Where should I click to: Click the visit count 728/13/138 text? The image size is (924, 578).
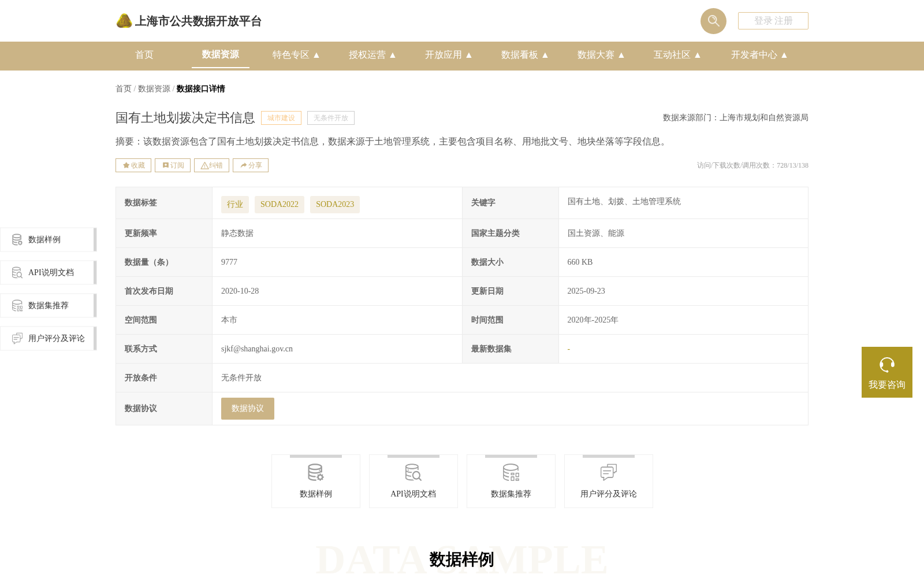point(752,165)
